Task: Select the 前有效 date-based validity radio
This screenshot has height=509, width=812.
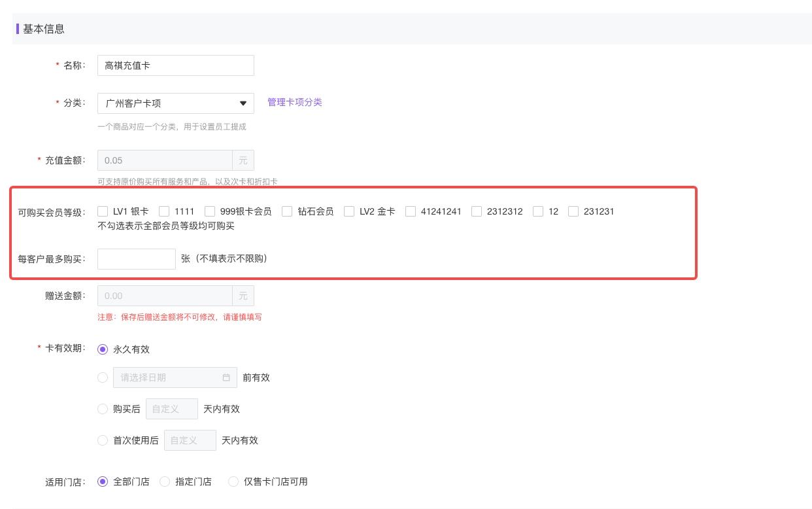Action: pyautogui.click(x=103, y=377)
